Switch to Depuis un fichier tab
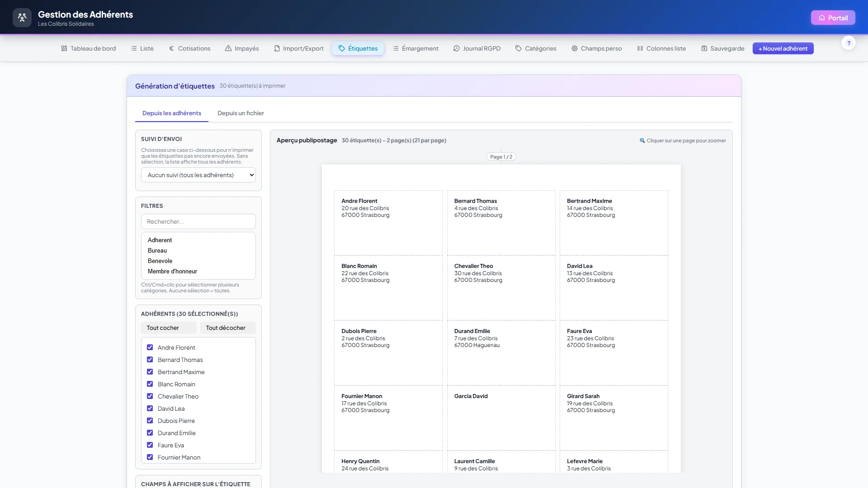This screenshot has width=868, height=488. pyautogui.click(x=241, y=113)
